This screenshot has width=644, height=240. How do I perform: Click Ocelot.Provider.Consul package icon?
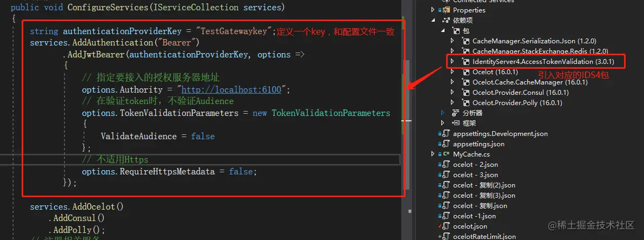466,92
